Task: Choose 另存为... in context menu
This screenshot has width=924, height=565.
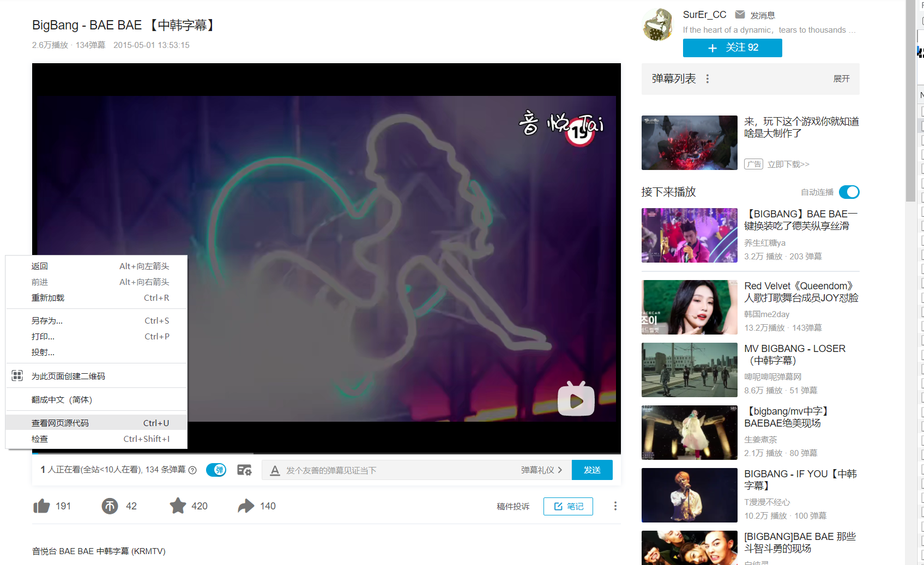Action: [96, 320]
